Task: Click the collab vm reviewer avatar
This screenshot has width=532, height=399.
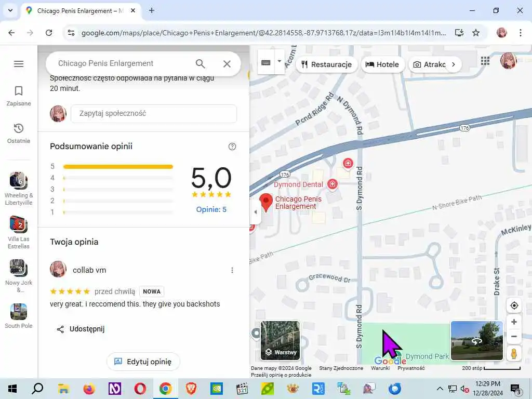Action: tap(58, 270)
